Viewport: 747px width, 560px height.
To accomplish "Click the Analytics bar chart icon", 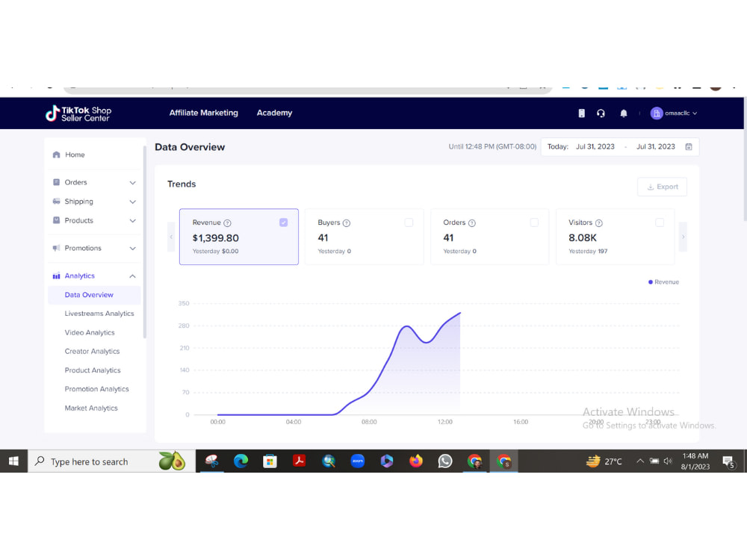I will [x=56, y=276].
